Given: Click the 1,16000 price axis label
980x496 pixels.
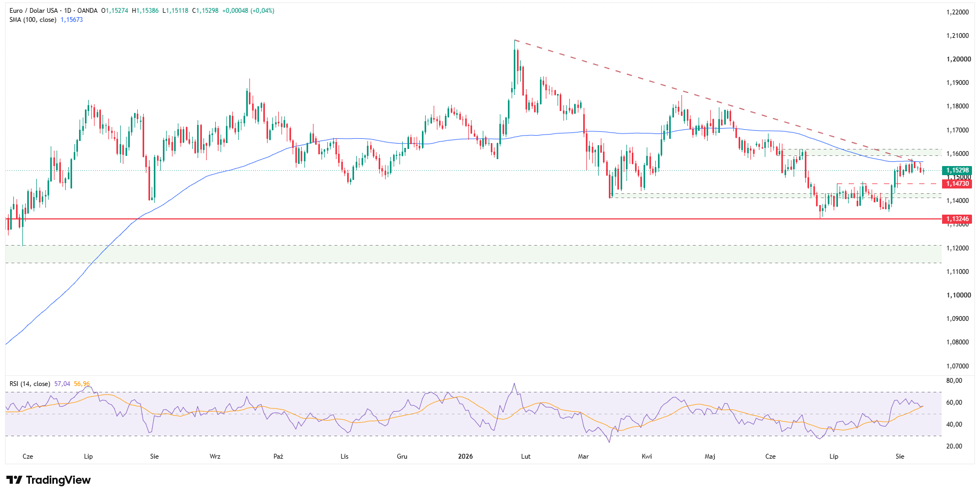Looking at the screenshot, I should point(958,154).
